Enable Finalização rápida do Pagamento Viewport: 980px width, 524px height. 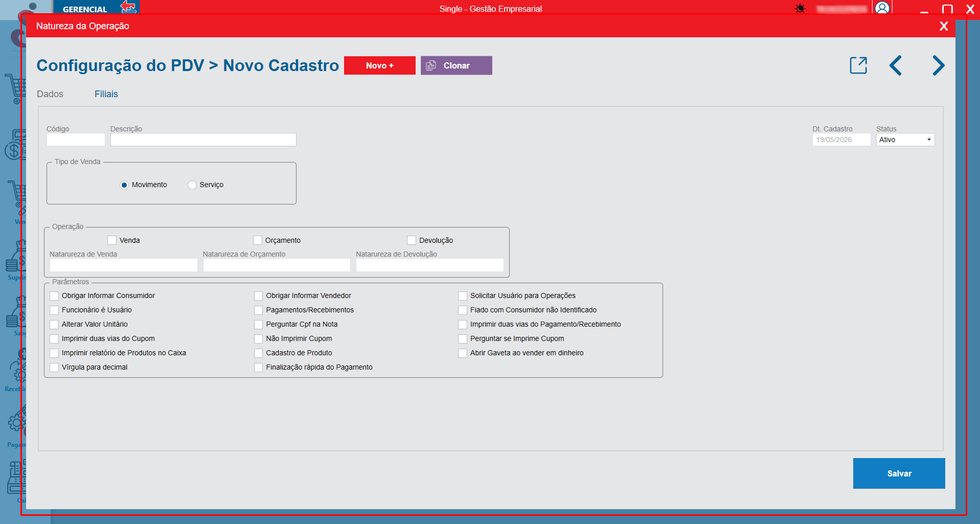coord(258,368)
